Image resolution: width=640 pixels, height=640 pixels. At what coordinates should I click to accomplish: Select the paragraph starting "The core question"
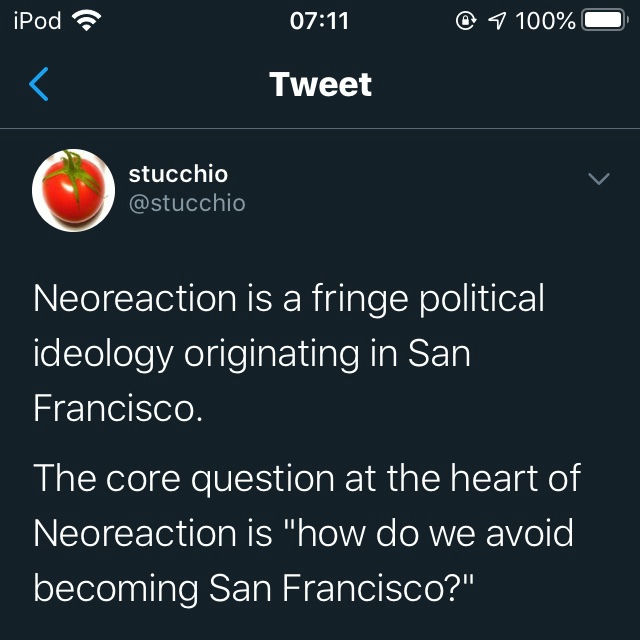(307, 533)
